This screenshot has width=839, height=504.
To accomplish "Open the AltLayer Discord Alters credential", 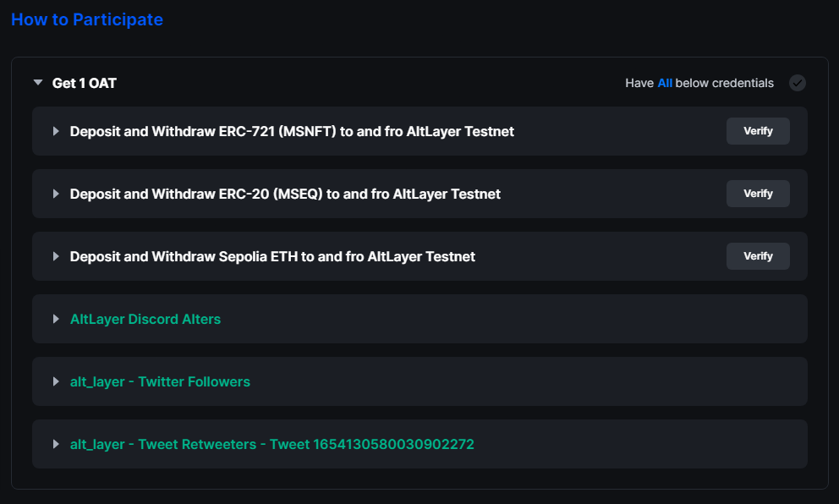I will 145,320.
